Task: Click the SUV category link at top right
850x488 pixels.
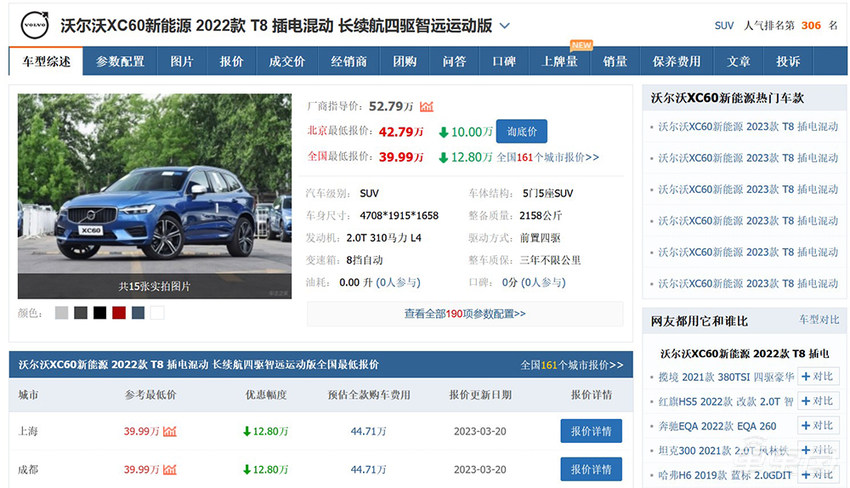Action: pyautogui.click(x=724, y=25)
